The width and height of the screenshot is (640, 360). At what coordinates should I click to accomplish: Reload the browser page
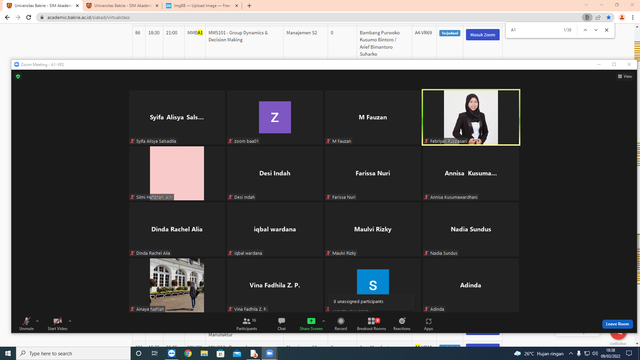[x=29, y=18]
